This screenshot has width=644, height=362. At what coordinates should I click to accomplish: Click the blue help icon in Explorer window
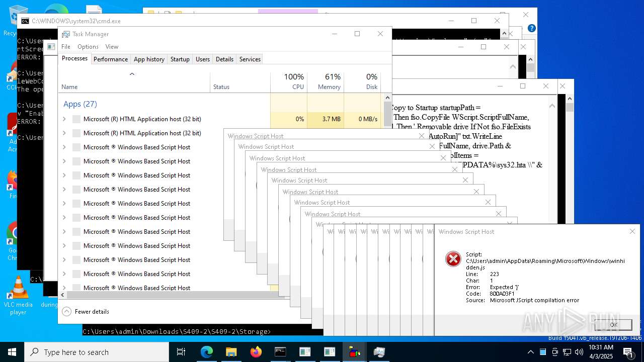(531, 28)
